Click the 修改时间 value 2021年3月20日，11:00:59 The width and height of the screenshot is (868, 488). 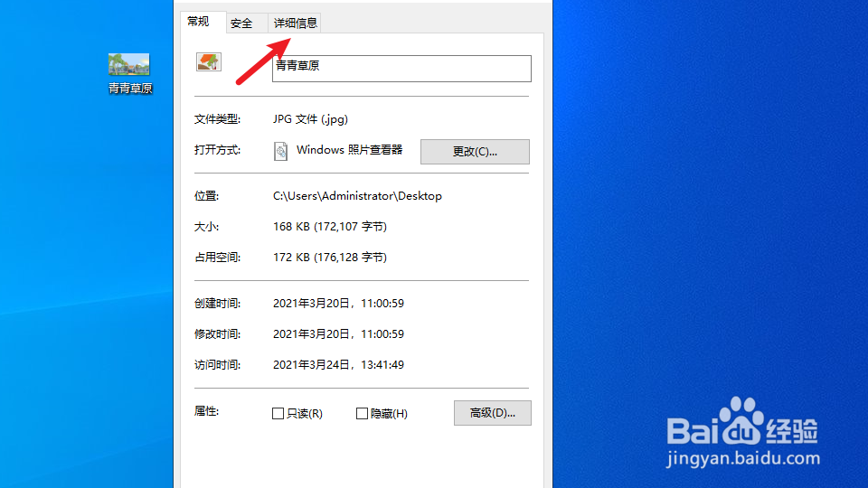[338, 334]
